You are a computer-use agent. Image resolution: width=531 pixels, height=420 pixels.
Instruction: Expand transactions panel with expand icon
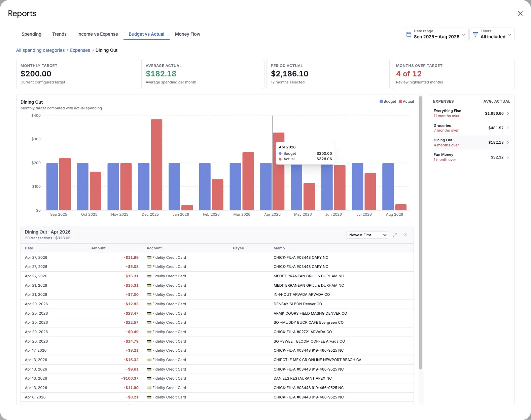pyautogui.click(x=395, y=235)
